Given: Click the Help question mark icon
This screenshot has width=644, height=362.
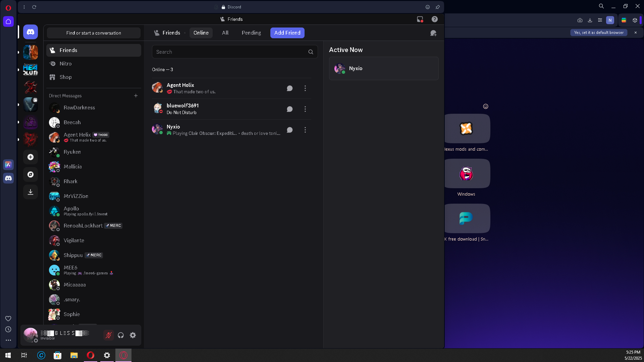Looking at the screenshot, I should [435, 19].
